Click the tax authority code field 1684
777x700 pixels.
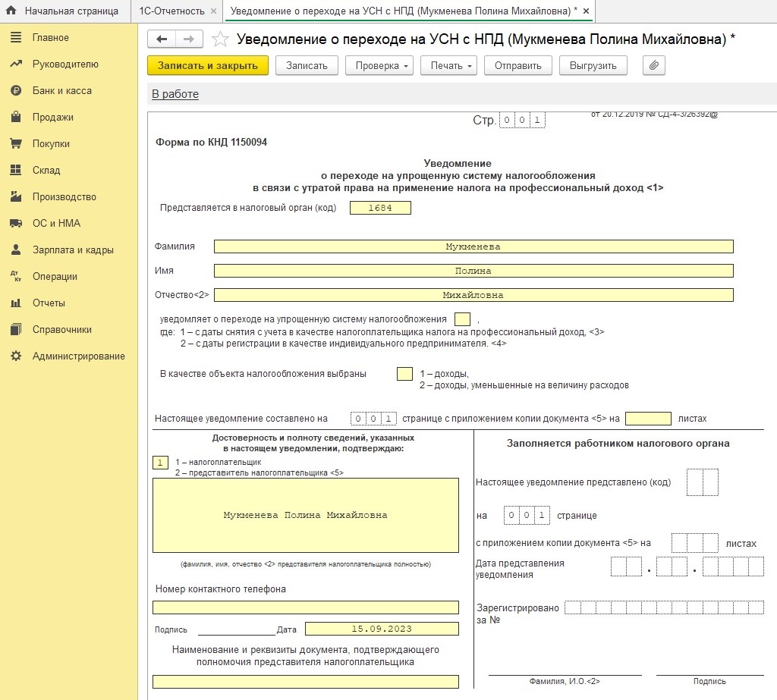(x=380, y=208)
